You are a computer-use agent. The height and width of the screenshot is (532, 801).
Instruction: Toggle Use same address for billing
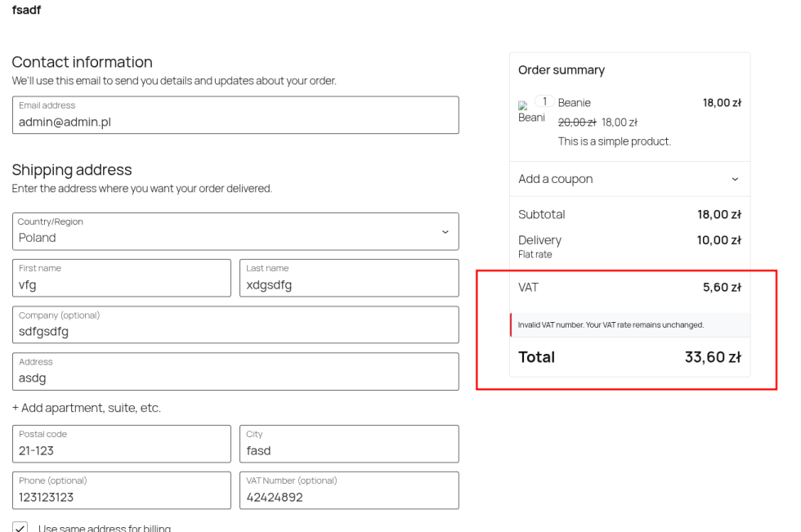coord(21,527)
